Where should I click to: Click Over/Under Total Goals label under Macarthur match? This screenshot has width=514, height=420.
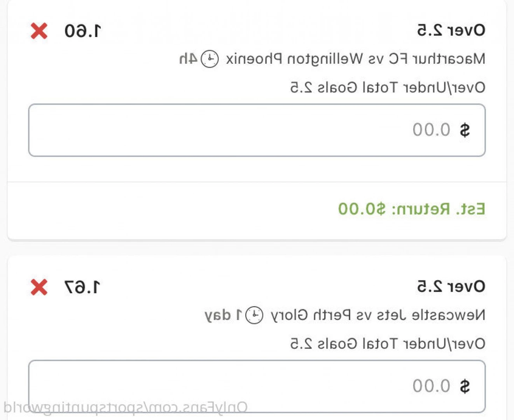coord(388,87)
